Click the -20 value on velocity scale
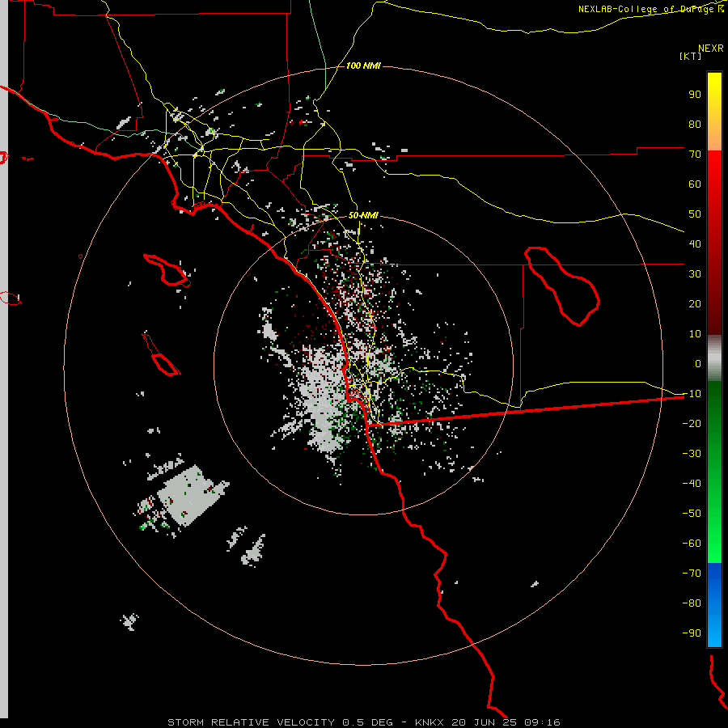The image size is (728, 728). [692, 423]
